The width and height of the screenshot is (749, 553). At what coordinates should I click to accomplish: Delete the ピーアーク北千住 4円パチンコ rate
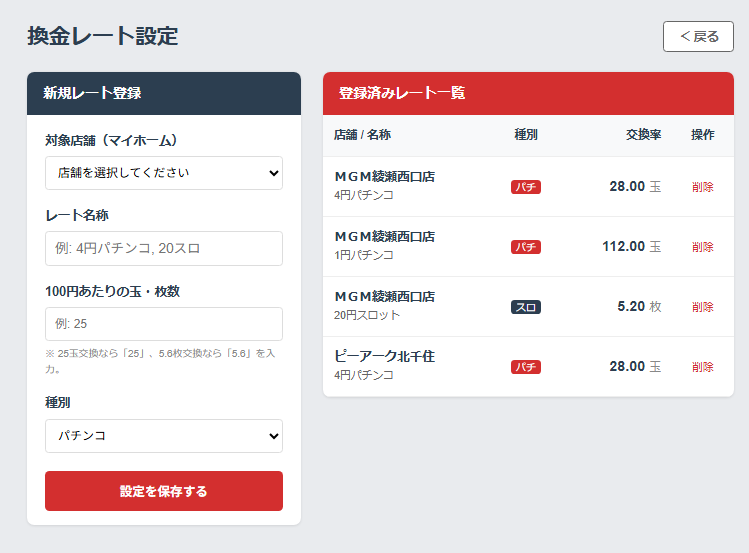702,367
